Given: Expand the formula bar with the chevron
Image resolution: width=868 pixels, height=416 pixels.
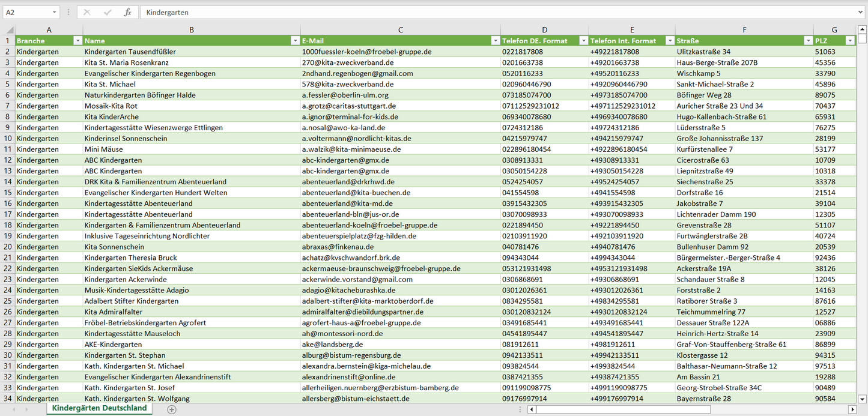Looking at the screenshot, I should [861, 12].
